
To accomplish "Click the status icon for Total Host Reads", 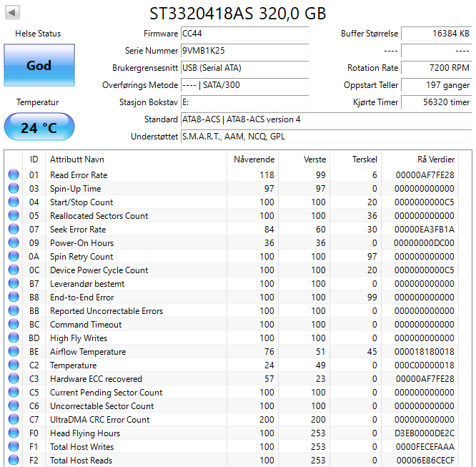I will coord(14,461).
